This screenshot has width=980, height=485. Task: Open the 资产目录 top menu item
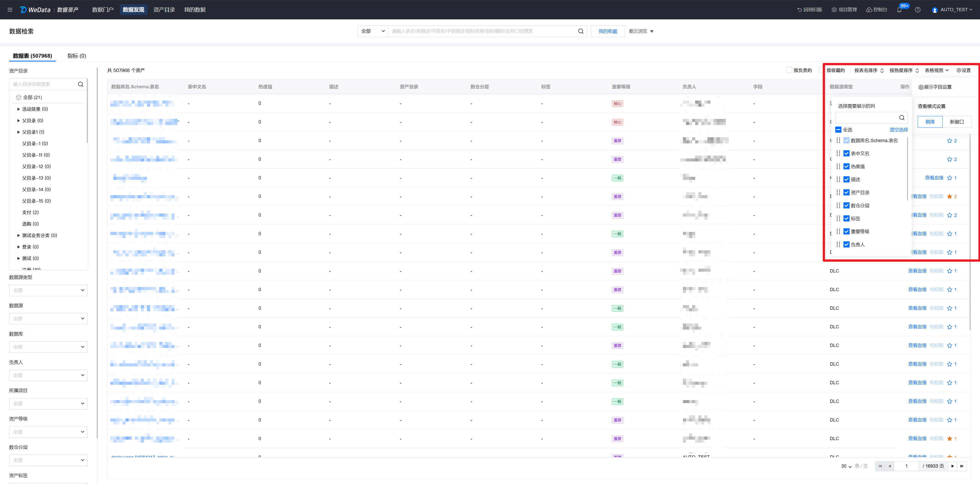[x=164, y=10]
